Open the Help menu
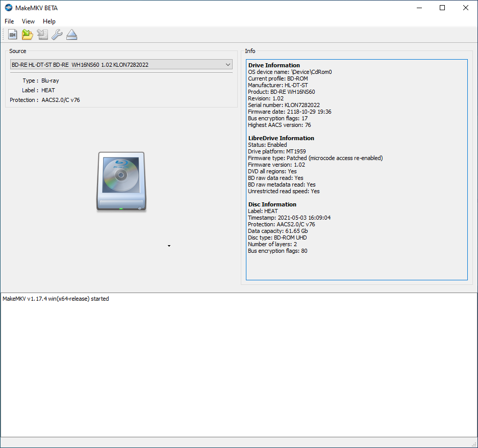Viewport: 478px width, 448px height. click(49, 21)
